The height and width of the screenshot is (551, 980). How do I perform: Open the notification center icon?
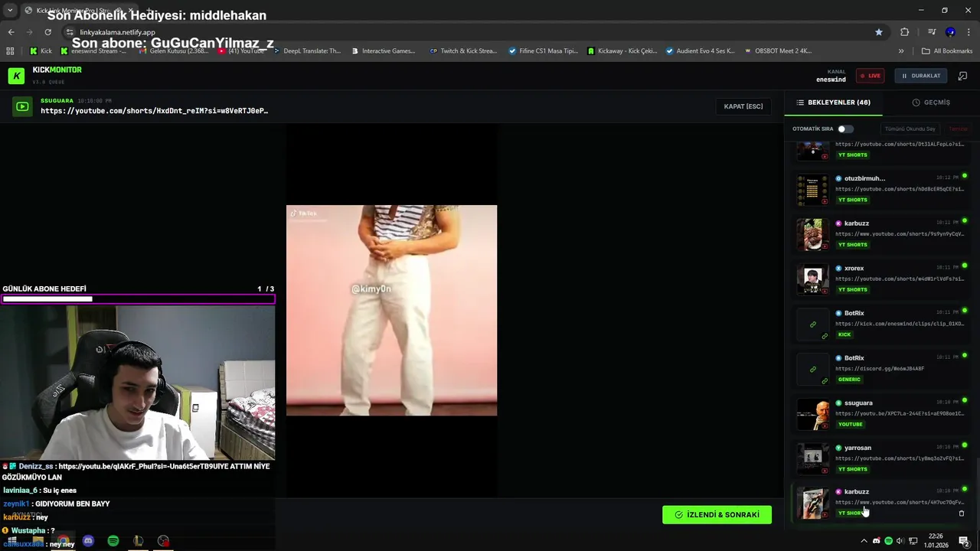(x=964, y=541)
